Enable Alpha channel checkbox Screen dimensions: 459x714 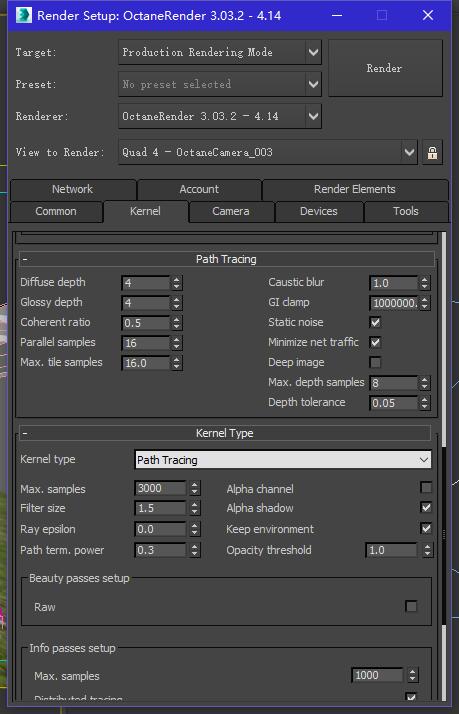point(426,488)
